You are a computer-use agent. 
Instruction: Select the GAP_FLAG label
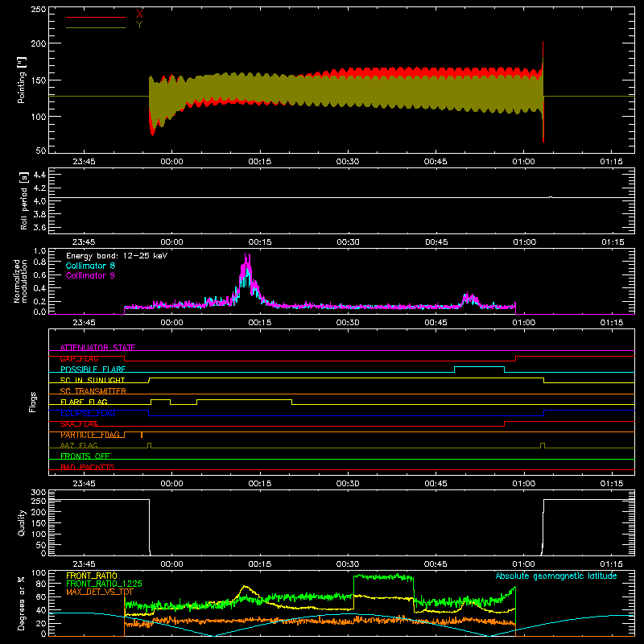79,358
